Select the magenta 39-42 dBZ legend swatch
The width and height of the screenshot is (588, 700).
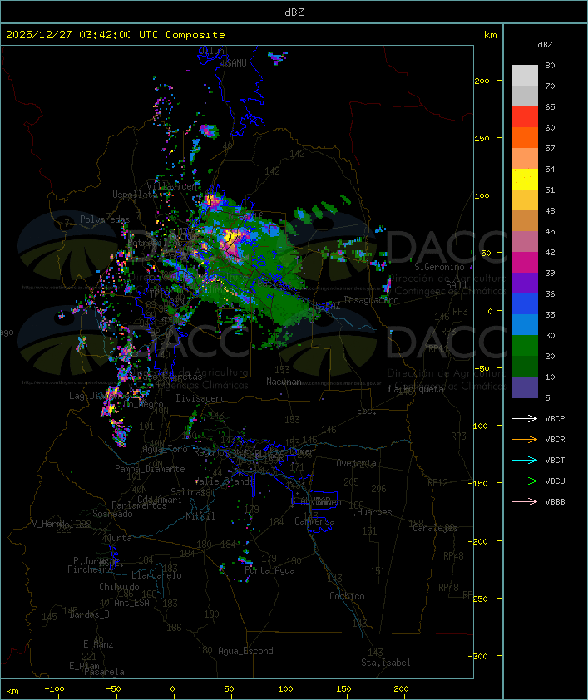[x=525, y=263]
